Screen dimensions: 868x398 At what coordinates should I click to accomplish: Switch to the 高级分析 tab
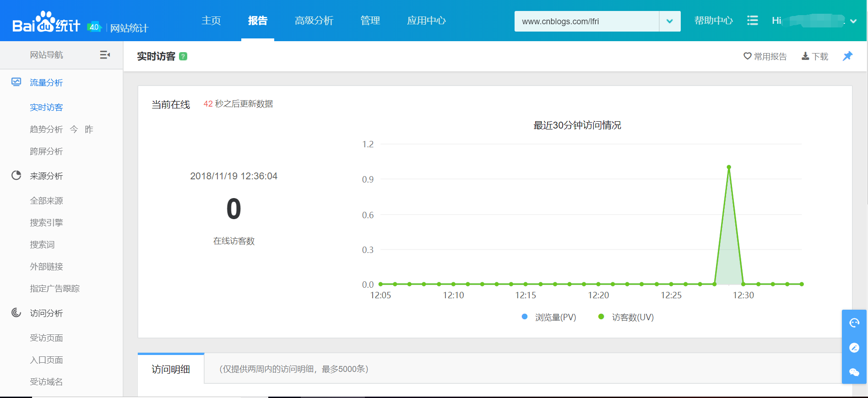314,21
